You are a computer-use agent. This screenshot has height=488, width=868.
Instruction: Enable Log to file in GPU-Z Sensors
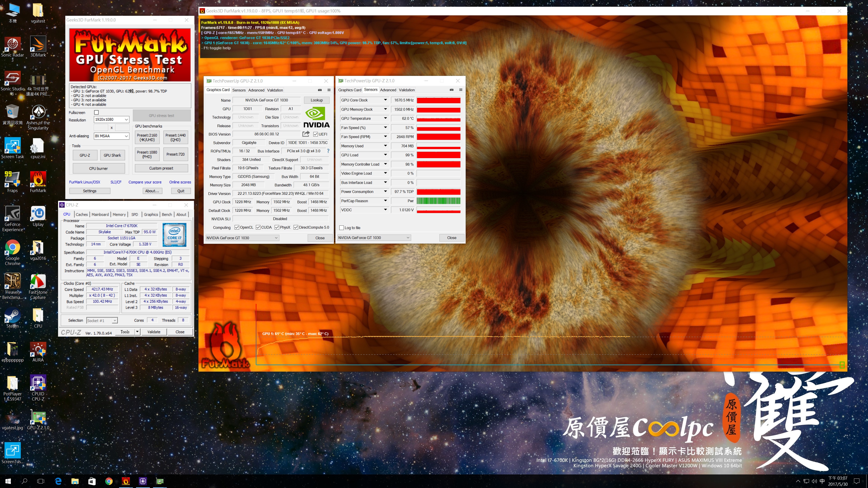pyautogui.click(x=341, y=228)
